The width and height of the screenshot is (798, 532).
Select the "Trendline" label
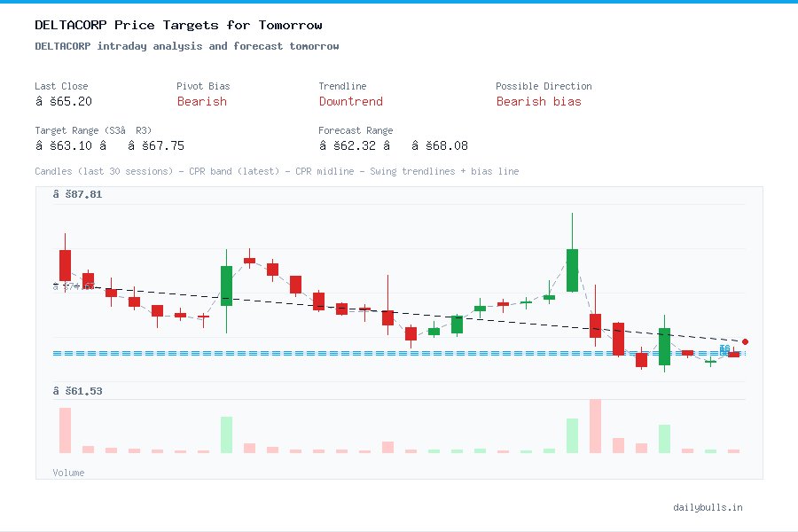342,86
